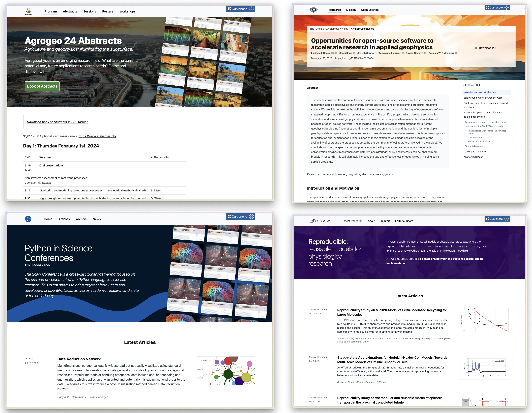Click the GIF logo in geophysics site

[x=313, y=10]
